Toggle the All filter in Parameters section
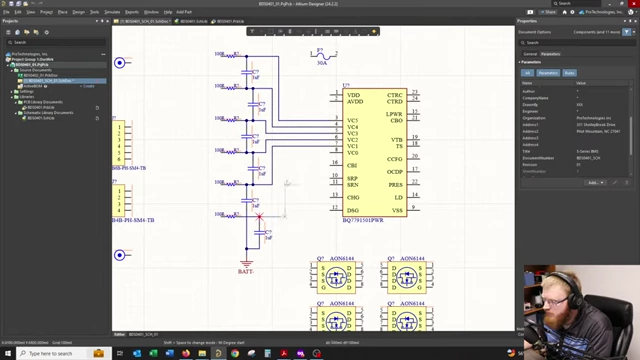640x360 pixels. [527, 73]
